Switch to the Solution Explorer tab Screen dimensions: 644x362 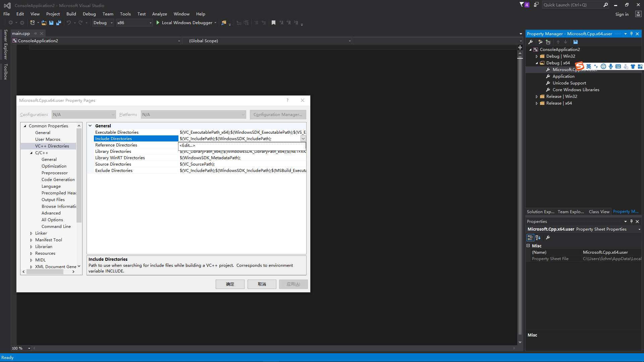[541, 212]
